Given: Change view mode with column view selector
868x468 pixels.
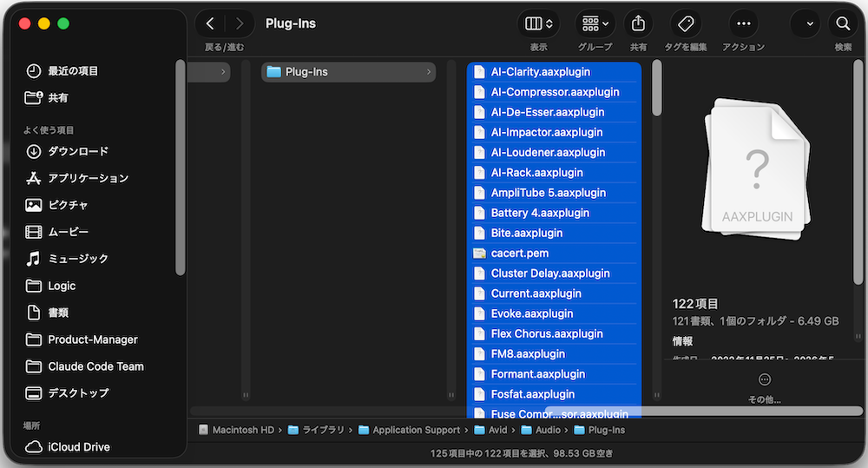Looking at the screenshot, I should (539, 23).
